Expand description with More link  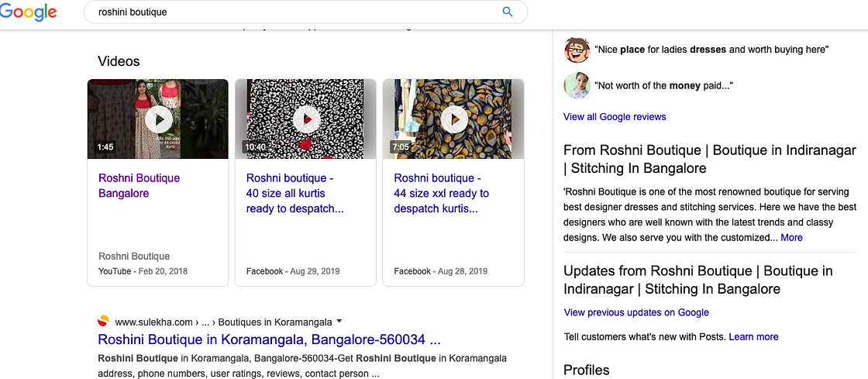[x=791, y=237]
